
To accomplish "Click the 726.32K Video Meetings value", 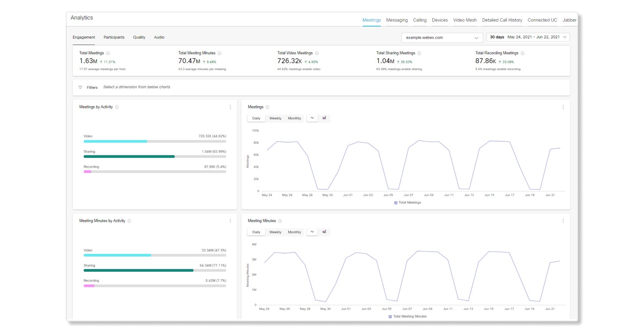I will [289, 61].
